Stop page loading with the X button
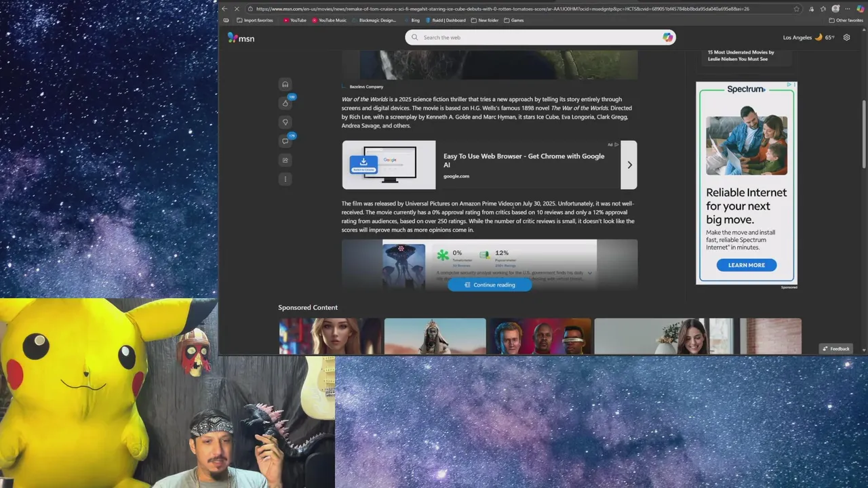 pos(237,9)
